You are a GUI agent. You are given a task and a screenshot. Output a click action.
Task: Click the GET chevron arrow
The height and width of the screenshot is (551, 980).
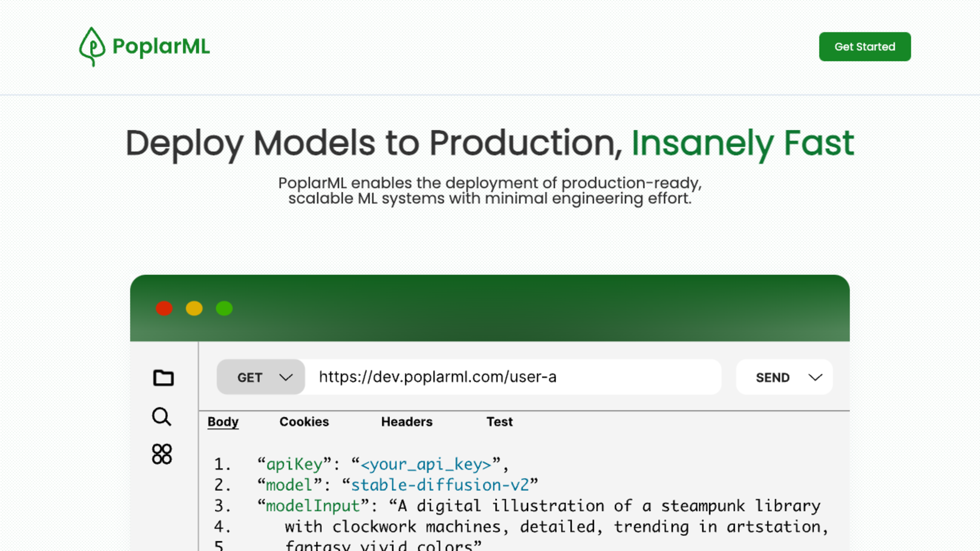(286, 377)
